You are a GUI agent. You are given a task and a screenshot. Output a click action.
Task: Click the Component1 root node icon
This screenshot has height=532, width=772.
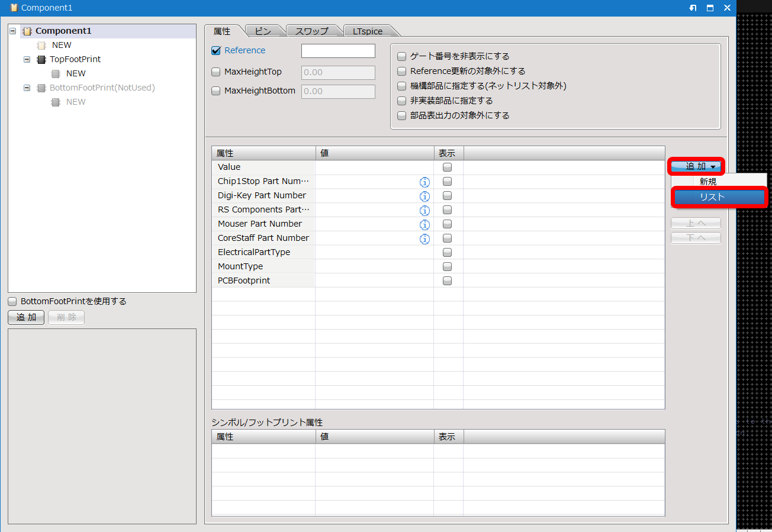coord(27,31)
